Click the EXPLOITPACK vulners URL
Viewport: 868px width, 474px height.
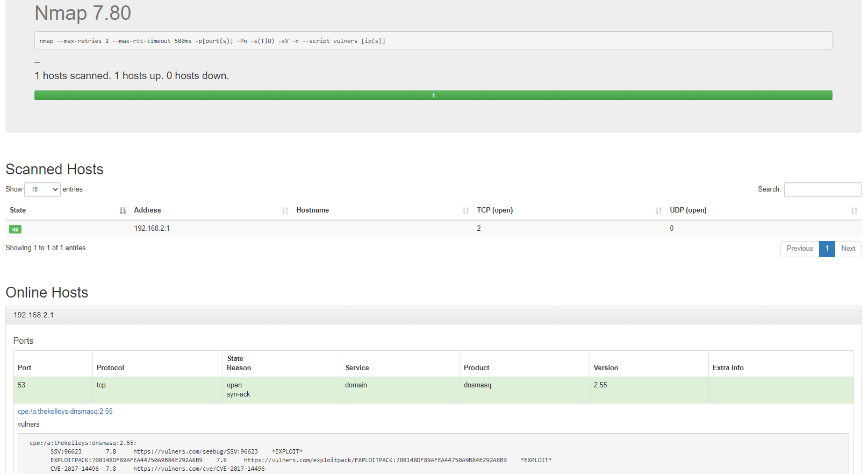[375, 461]
